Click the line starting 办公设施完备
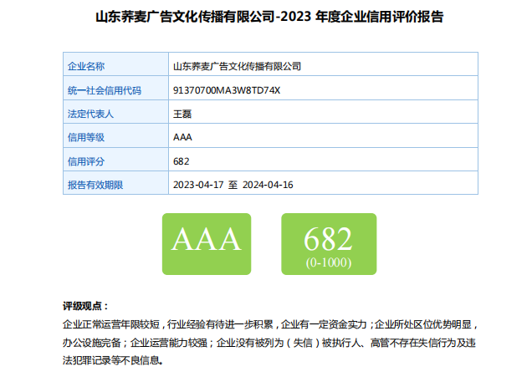The height and width of the screenshot is (392, 532). point(269,343)
